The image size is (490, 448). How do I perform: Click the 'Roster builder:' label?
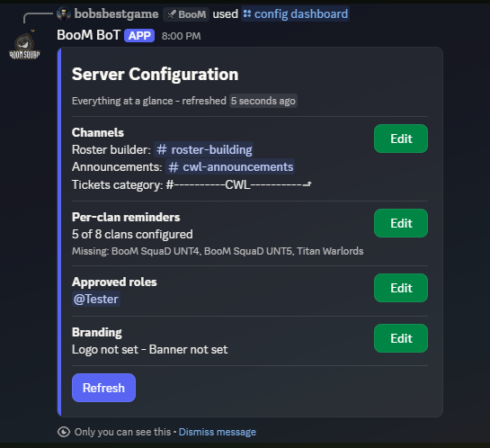point(111,149)
